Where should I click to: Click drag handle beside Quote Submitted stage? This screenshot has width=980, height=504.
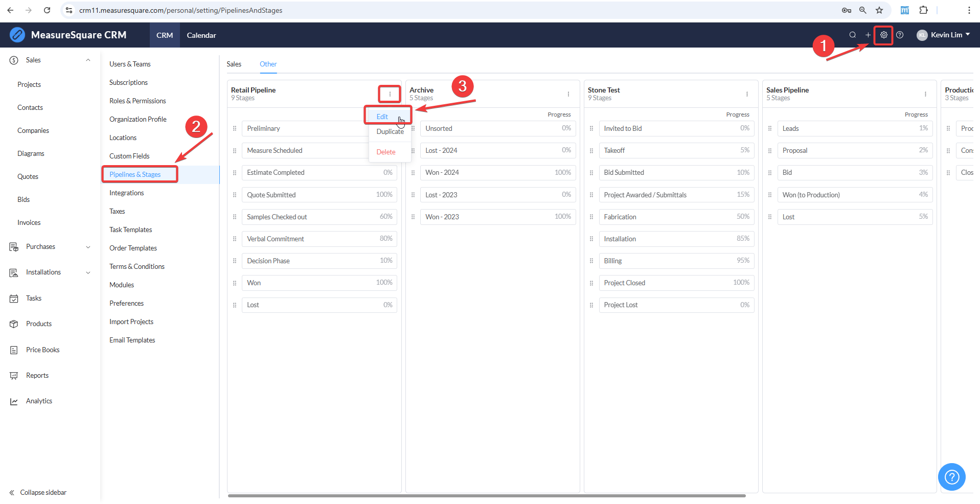click(x=235, y=195)
